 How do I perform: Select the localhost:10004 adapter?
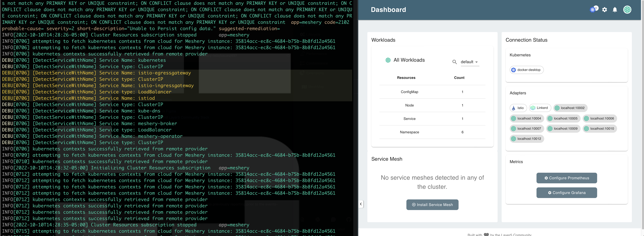[x=527, y=118]
